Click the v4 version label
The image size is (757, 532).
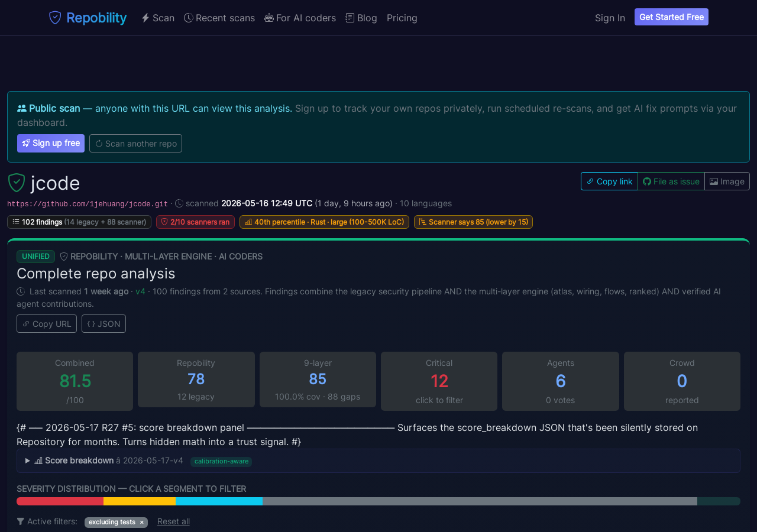140,291
